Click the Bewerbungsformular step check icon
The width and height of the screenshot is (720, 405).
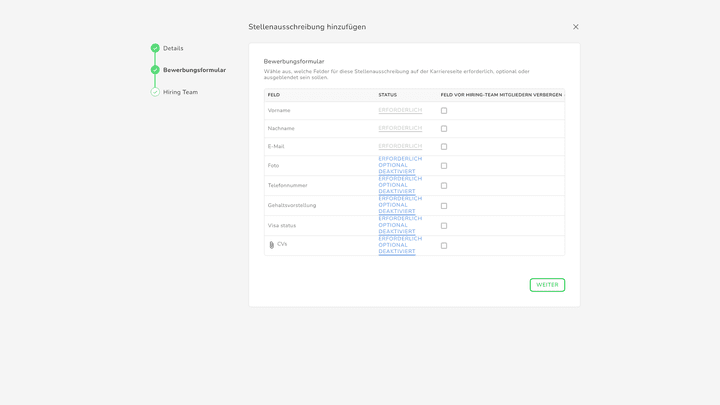[155, 70]
